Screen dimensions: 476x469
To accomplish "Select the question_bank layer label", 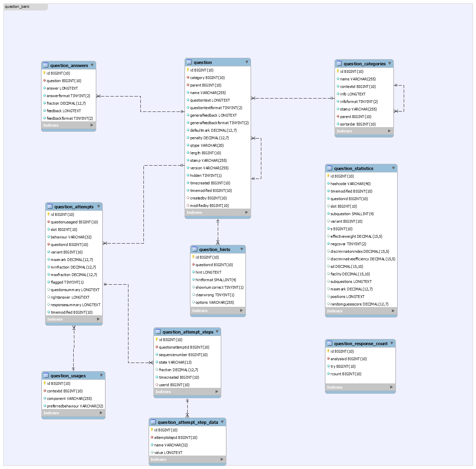I will (x=17, y=6).
